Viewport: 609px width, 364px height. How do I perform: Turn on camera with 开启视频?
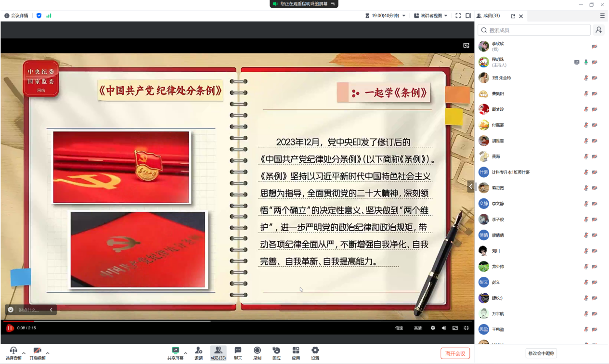pos(37,353)
